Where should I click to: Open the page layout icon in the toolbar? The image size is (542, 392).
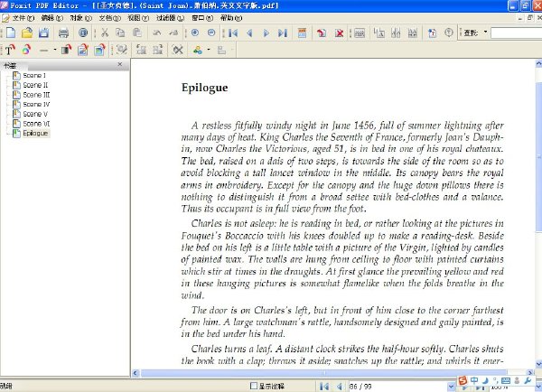(302, 33)
